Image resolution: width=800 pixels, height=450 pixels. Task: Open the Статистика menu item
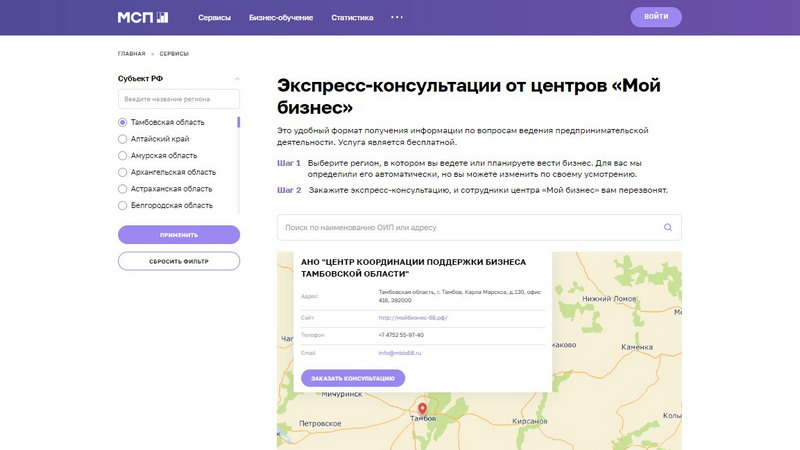coord(352,17)
